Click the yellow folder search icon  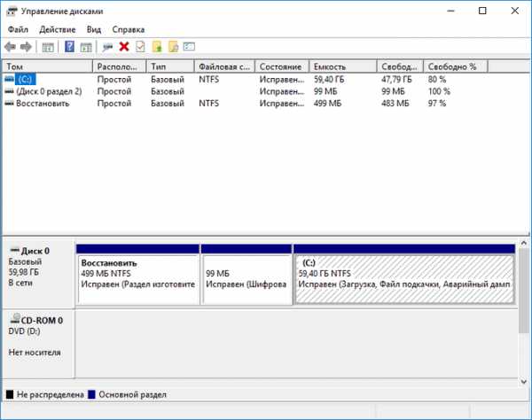[173, 46]
